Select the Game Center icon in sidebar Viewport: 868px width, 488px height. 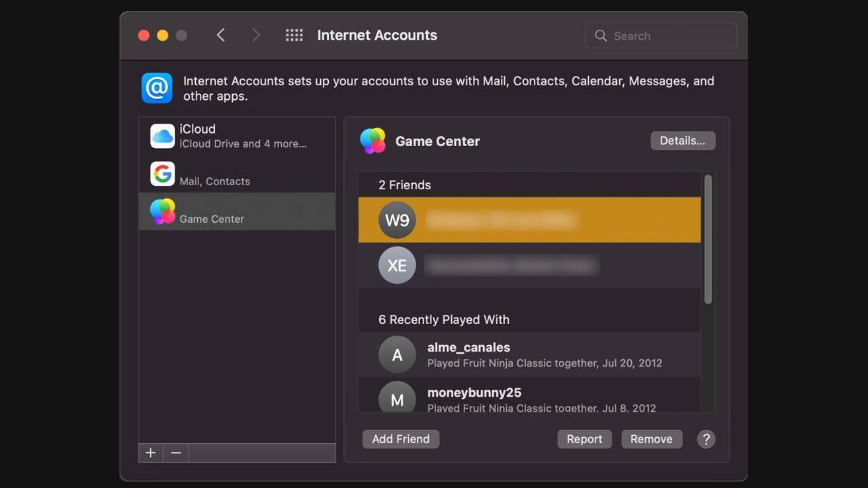[x=162, y=211]
